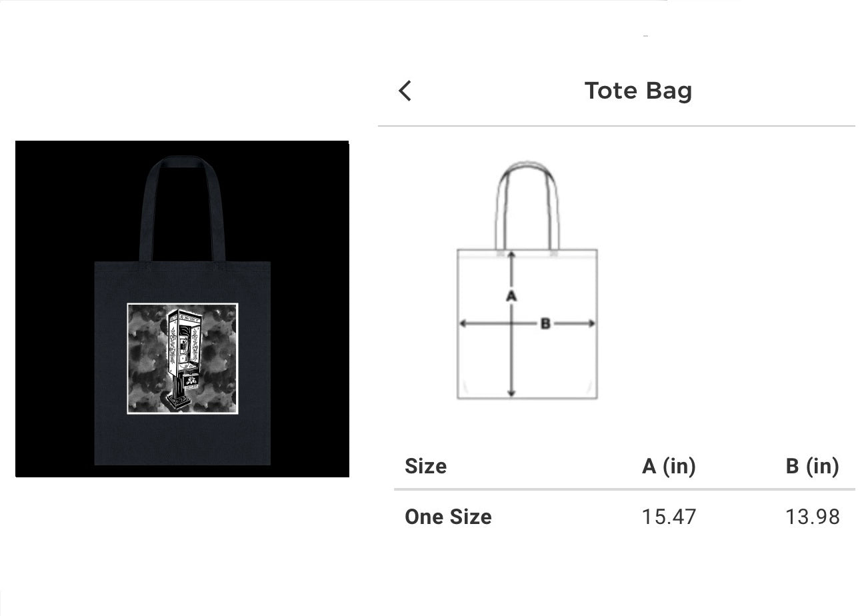Click the 15.47 height value

pos(669,517)
